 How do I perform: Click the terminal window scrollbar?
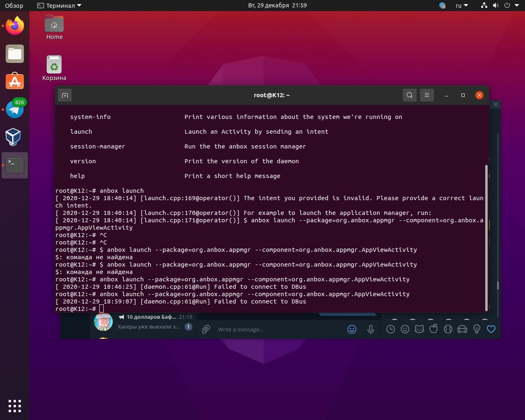click(486, 237)
